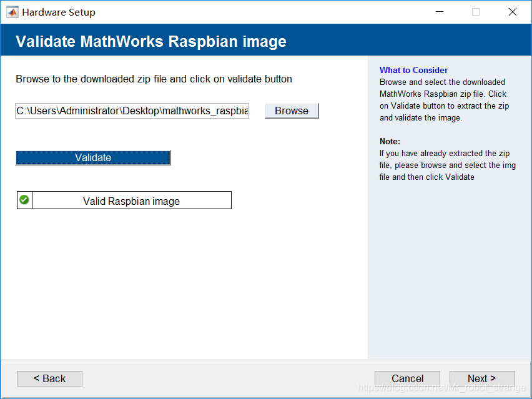Click the 'What to Consider' heading
This screenshot has height=399, width=532.
point(413,70)
